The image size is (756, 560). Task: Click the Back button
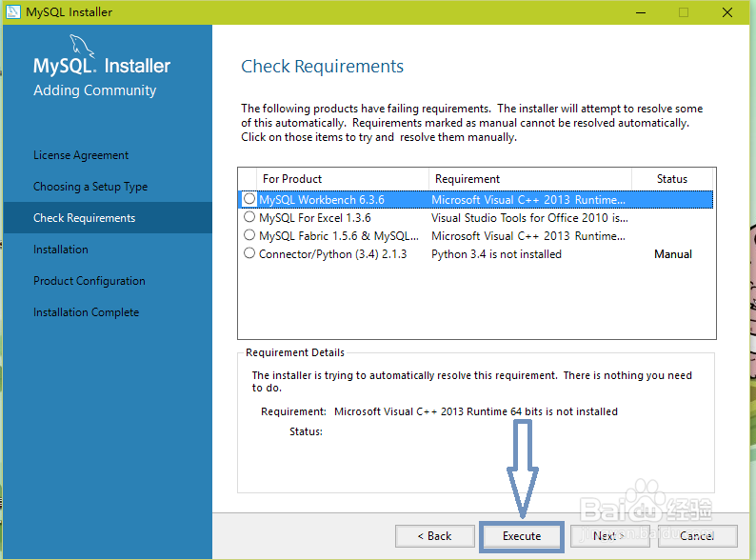[434, 536]
